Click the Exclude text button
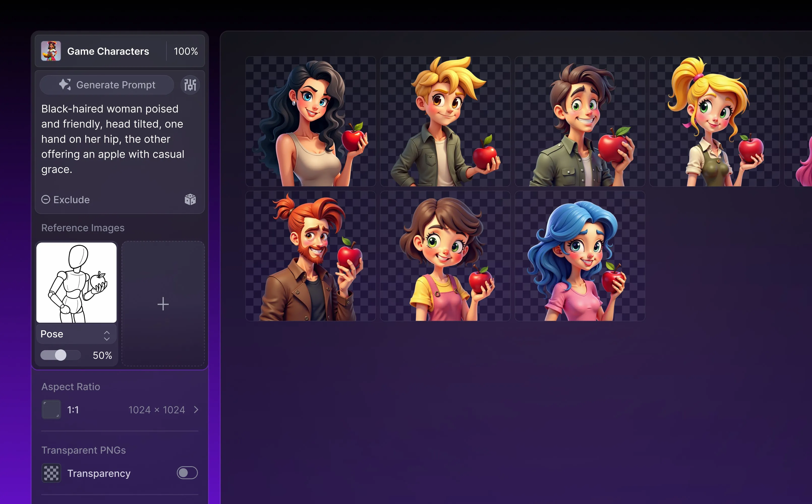This screenshot has width=812, height=504. pyautogui.click(x=71, y=200)
